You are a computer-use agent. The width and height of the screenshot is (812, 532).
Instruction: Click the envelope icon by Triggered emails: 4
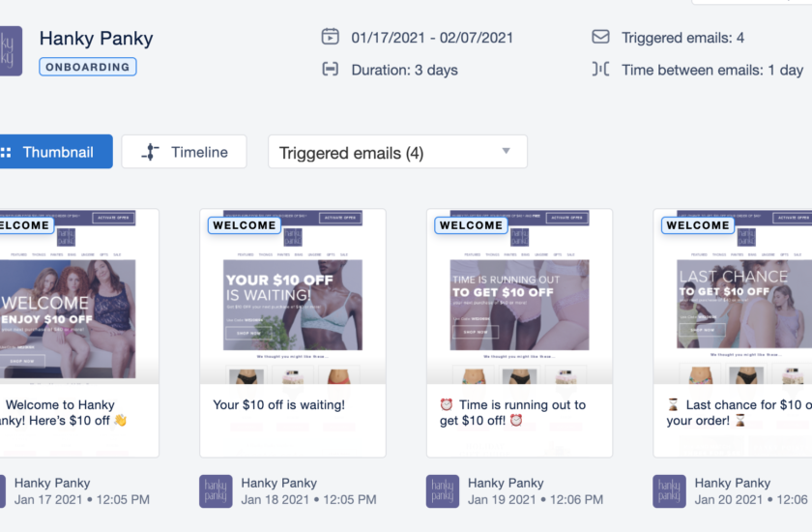[600, 37]
